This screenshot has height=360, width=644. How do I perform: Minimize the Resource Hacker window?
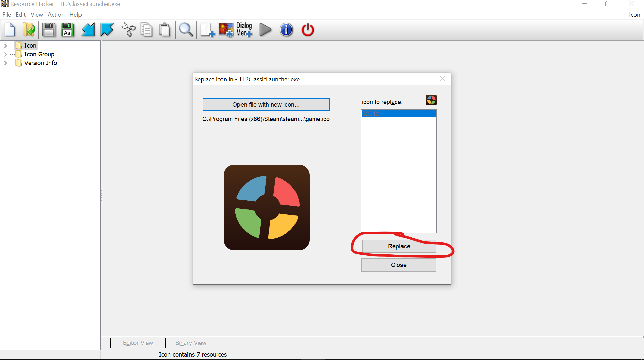(x=585, y=4)
